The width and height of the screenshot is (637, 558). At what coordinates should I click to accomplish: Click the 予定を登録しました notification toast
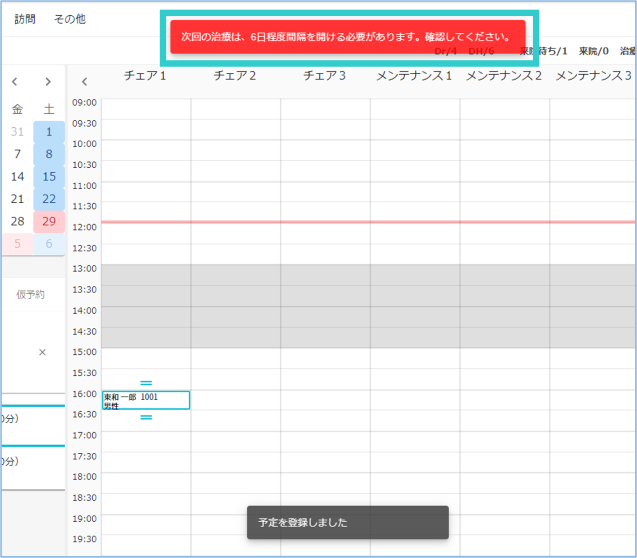(347, 522)
